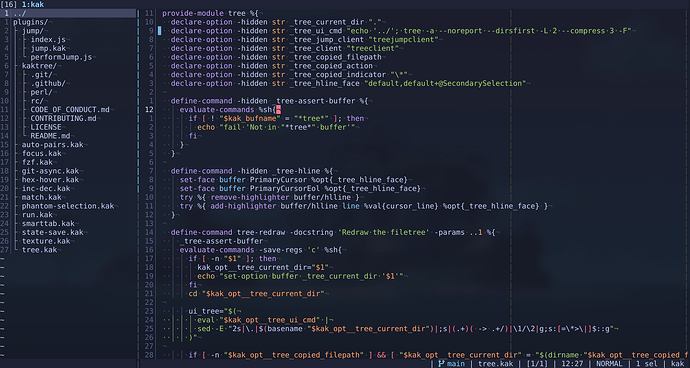This screenshot has height=368, width=690.
Task: Click %val{cursor_line} in the code
Action: [401, 206]
